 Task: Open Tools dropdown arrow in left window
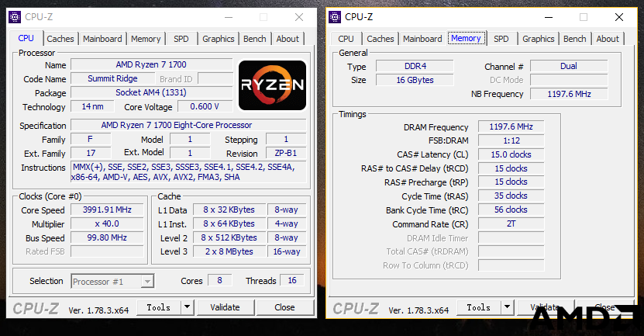point(188,307)
